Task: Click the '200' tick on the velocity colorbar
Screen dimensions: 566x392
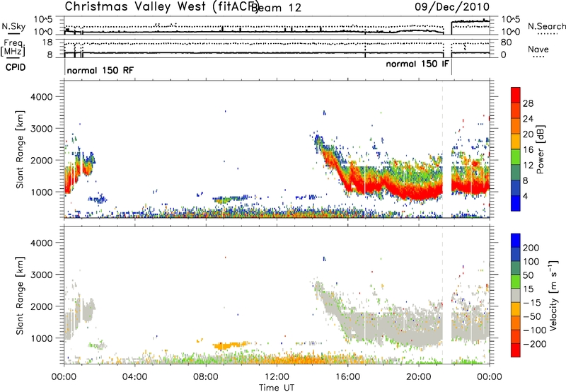Action: (x=531, y=248)
